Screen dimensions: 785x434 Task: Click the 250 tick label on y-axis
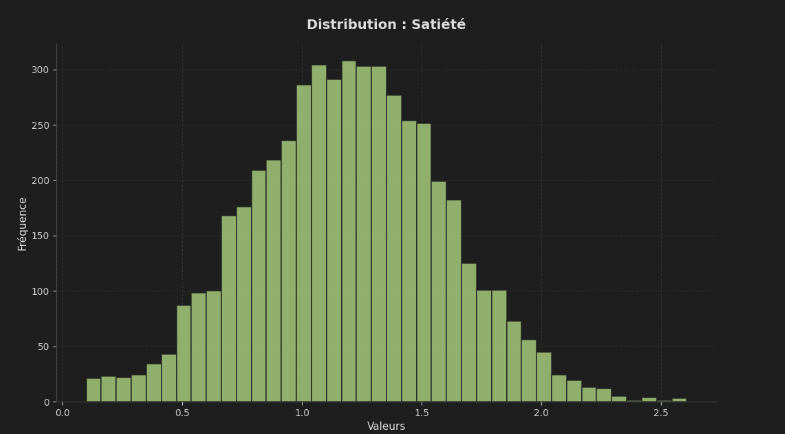tap(40, 126)
